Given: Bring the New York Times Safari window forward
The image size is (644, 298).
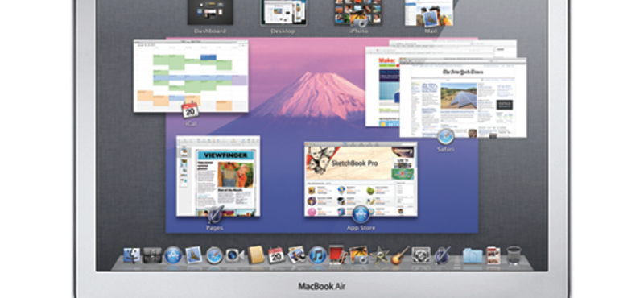Looking at the screenshot, I should (463, 97).
